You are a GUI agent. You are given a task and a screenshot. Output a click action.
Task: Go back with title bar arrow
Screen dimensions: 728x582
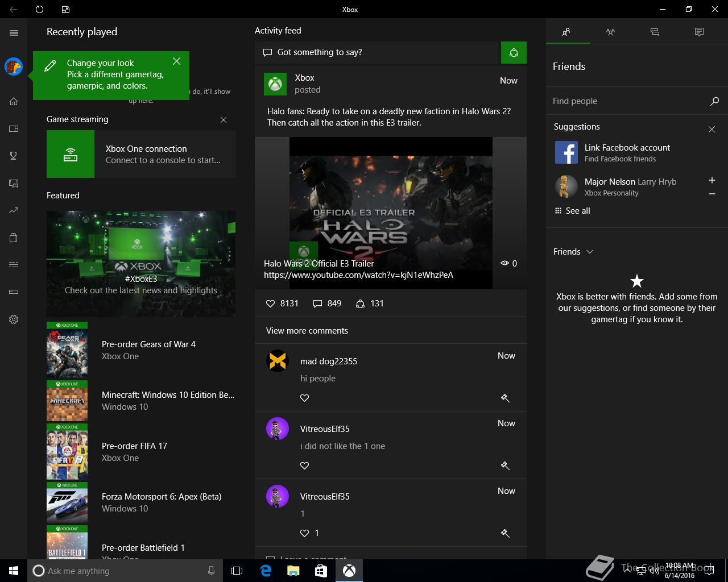coord(13,9)
